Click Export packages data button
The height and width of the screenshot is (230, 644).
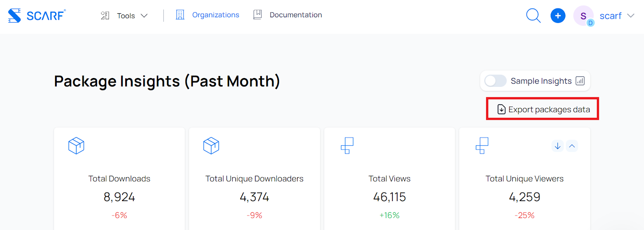click(543, 109)
